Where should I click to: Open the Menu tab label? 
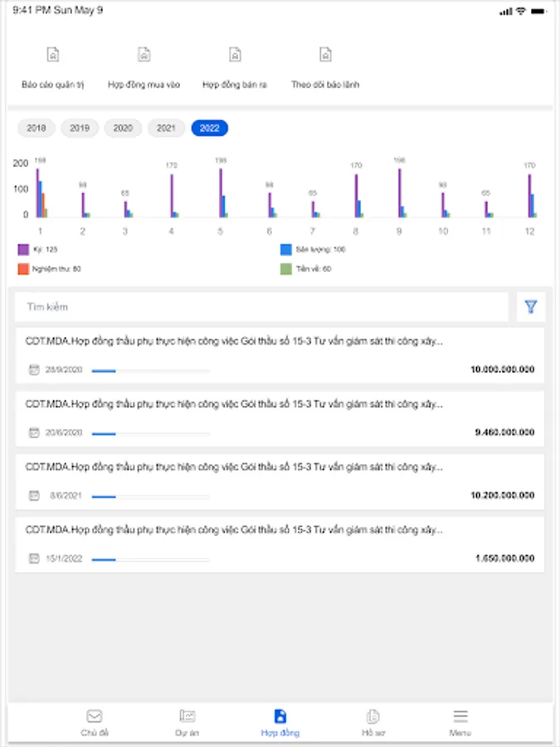coord(460,732)
